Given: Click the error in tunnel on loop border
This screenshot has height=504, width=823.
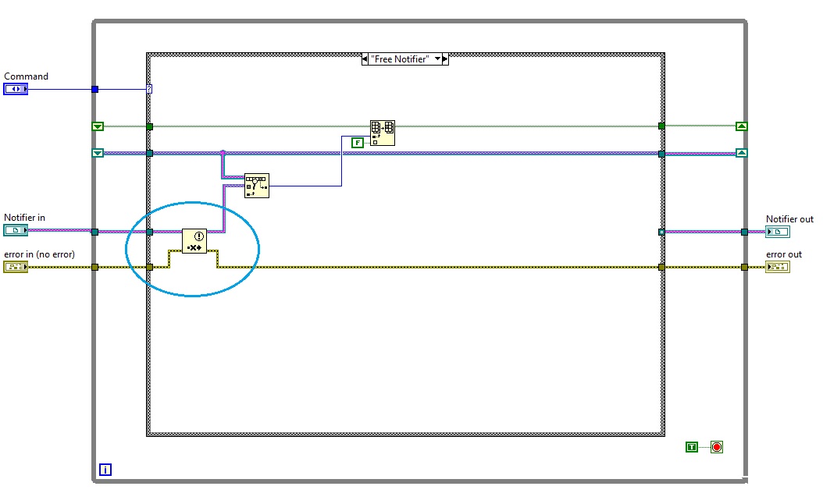Looking at the screenshot, I should 95,268.
